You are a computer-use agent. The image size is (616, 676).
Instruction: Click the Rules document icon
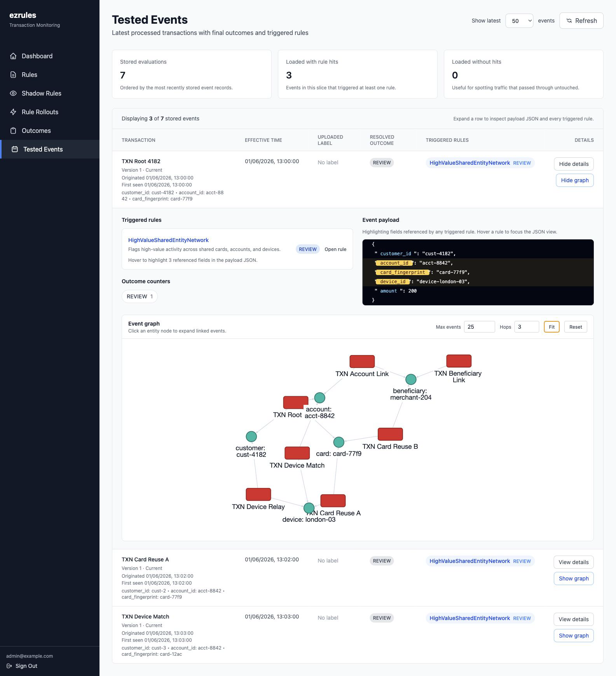click(13, 75)
